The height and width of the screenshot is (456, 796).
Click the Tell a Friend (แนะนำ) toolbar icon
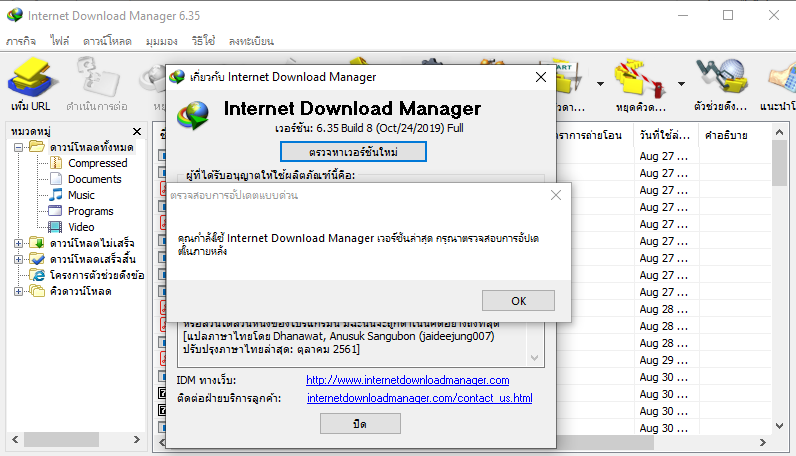pyautogui.click(x=782, y=79)
